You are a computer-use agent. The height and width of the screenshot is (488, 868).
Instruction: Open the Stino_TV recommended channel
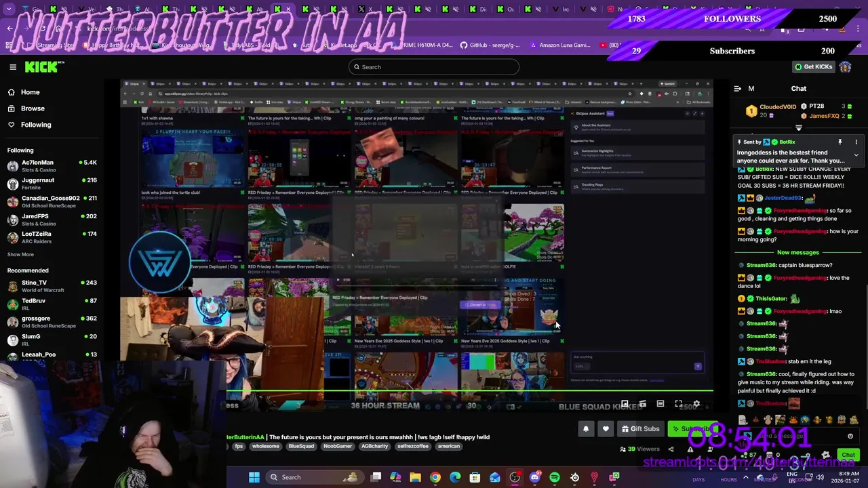53,286
